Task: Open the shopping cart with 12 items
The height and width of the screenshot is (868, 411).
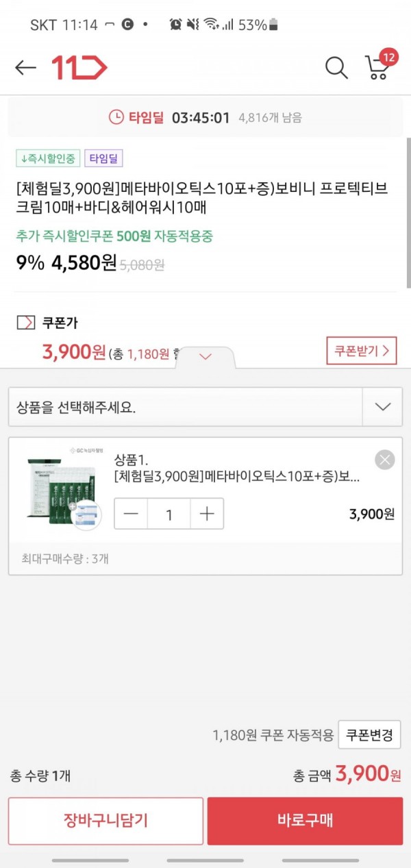Action: tap(380, 64)
